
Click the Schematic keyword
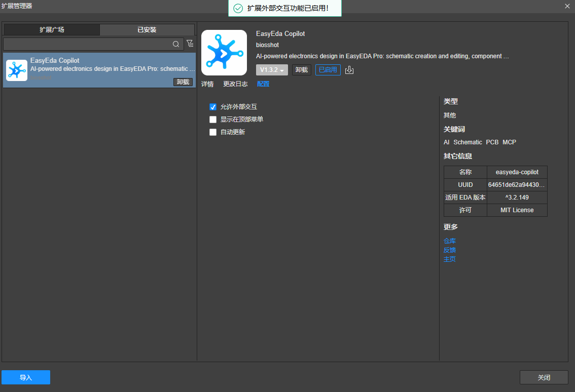coord(468,142)
